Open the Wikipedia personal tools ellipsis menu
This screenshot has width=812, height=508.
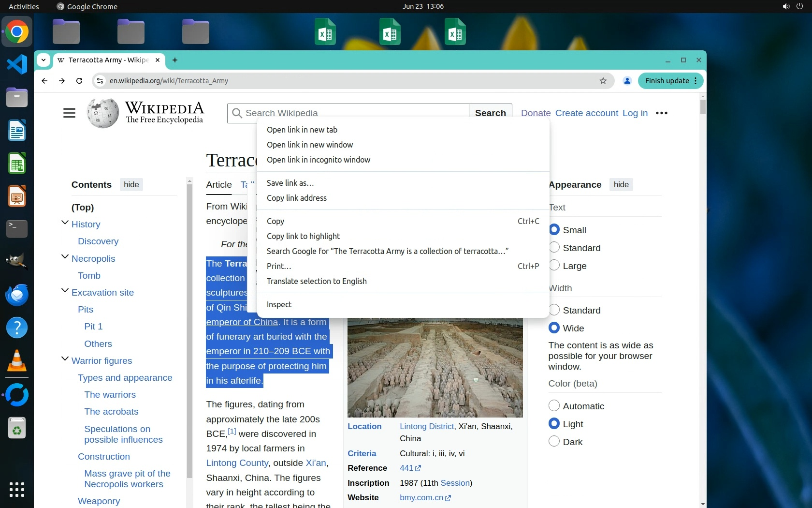(x=661, y=113)
